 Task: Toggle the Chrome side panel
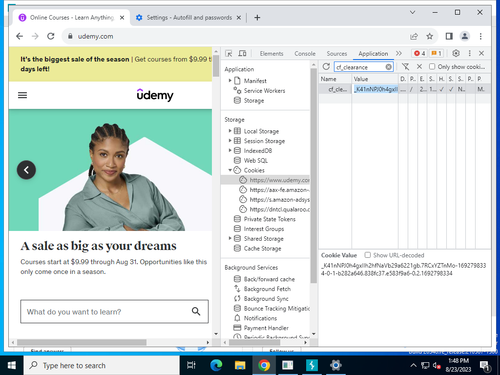click(x=449, y=36)
